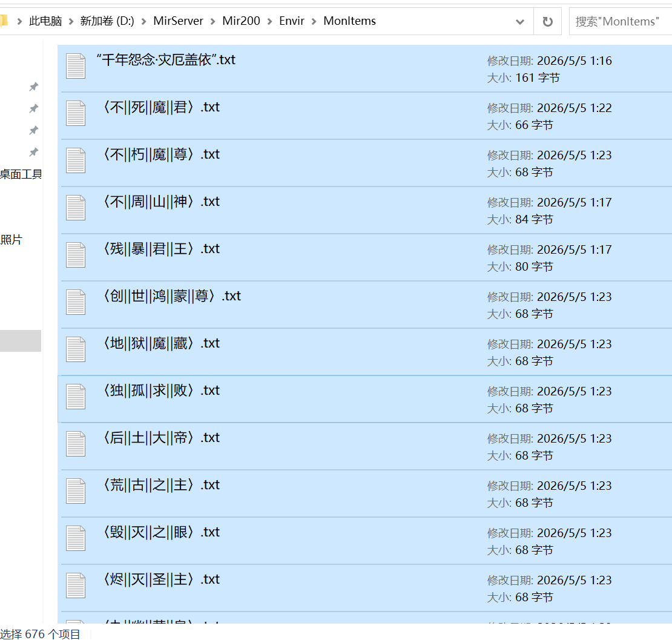Expand the chevron after Envir
672x643 pixels.
click(x=314, y=21)
